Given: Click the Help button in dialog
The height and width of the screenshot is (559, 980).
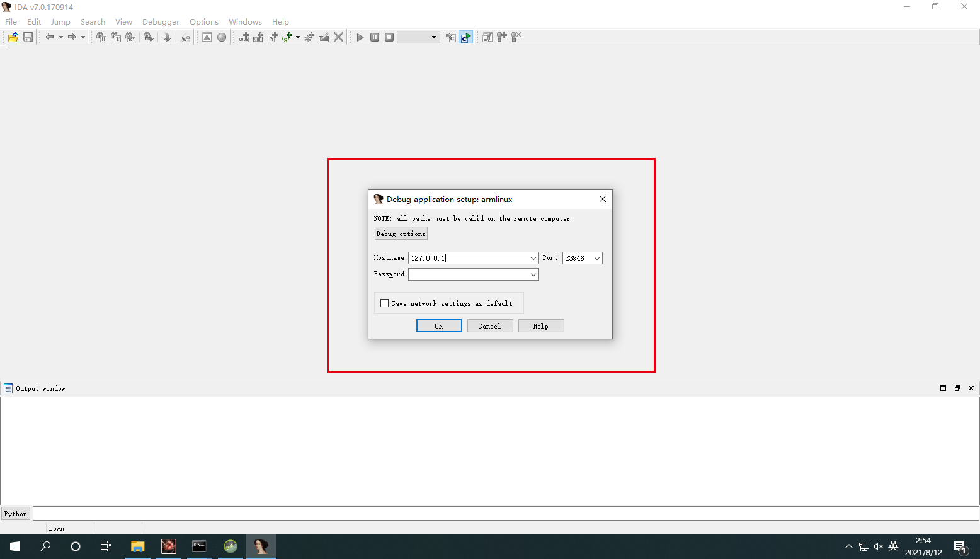Looking at the screenshot, I should point(541,326).
